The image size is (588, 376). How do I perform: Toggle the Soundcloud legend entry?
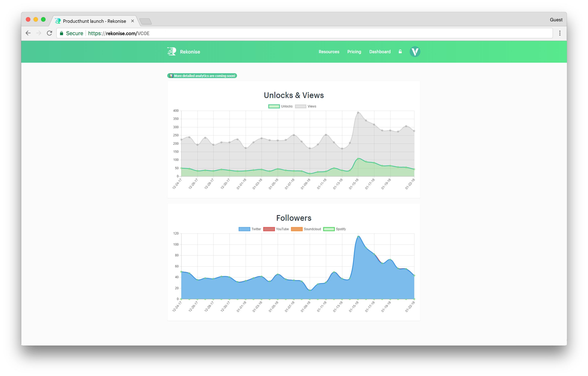(x=306, y=229)
